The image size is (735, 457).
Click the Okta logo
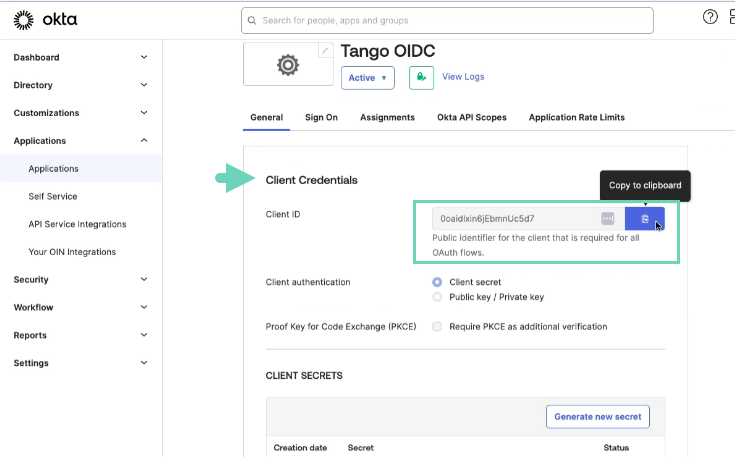[45, 19]
